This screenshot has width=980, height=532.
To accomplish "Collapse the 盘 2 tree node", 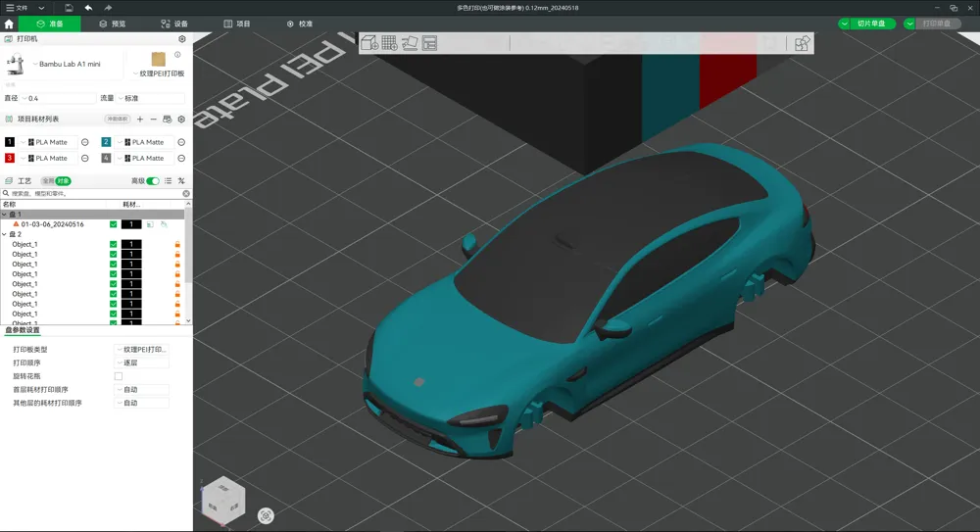I will coord(4,234).
